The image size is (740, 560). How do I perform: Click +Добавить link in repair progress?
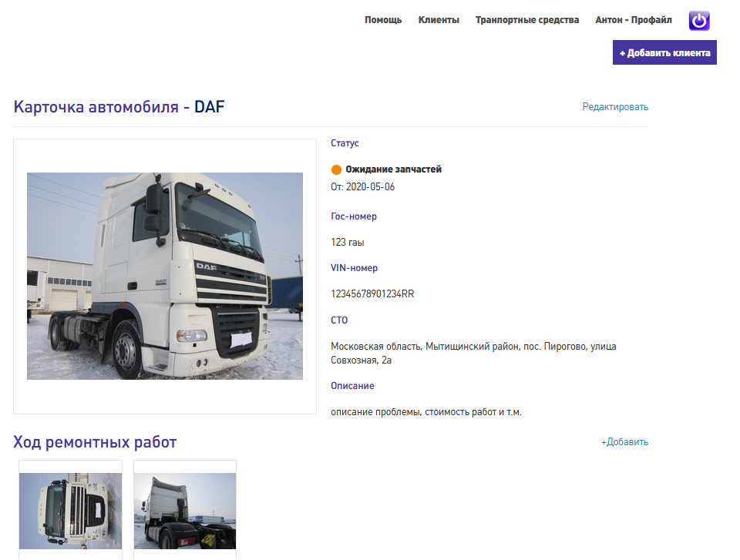click(624, 442)
